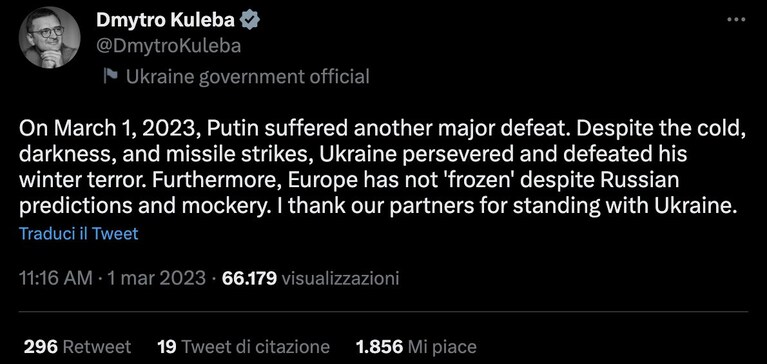Show the 1.856 likes number
The image size is (767, 364).
tap(380, 347)
